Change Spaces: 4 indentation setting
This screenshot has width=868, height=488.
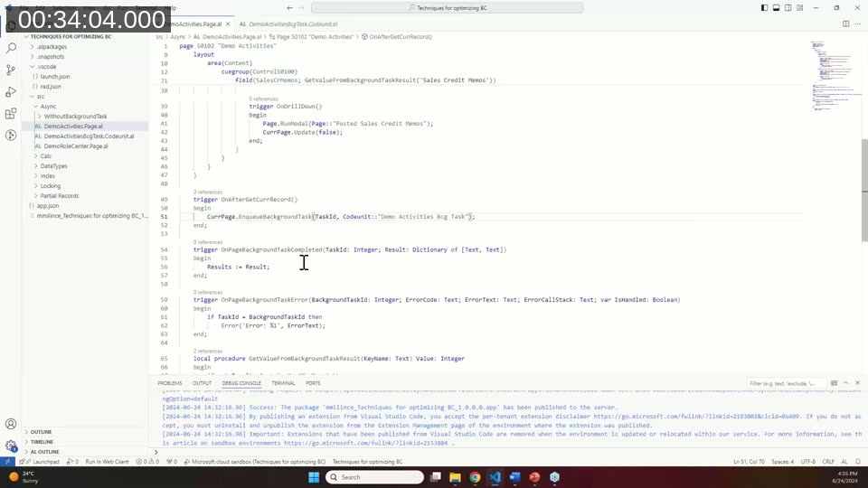783,462
